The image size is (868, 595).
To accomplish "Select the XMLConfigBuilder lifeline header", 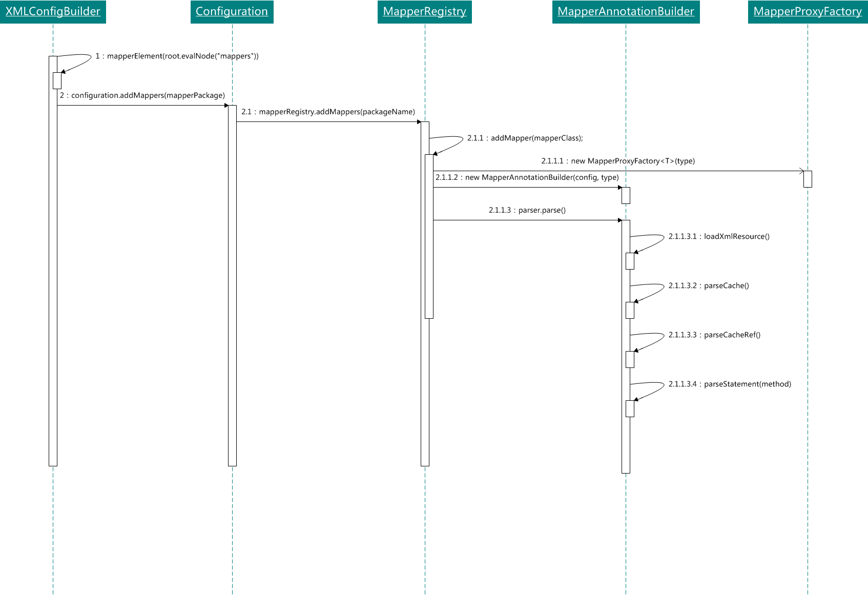I will (53, 12).
